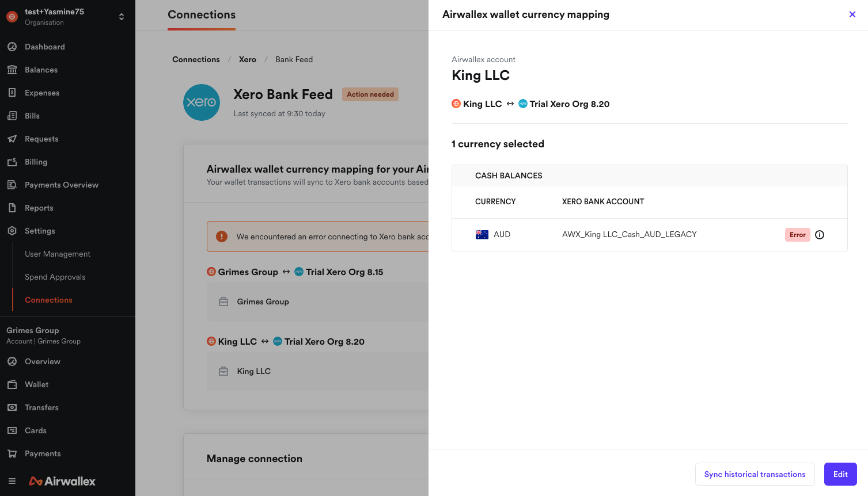
Task: Click the Transfers icon in sidebar
Action: point(12,407)
